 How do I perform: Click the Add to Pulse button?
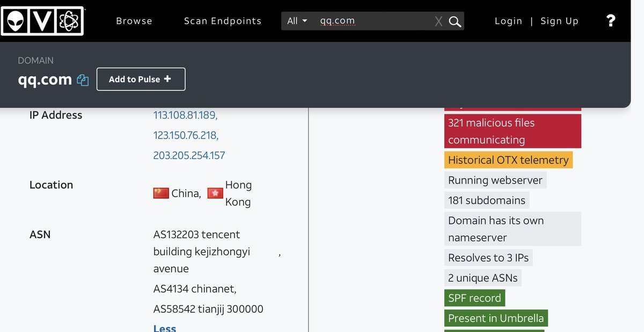(x=141, y=79)
